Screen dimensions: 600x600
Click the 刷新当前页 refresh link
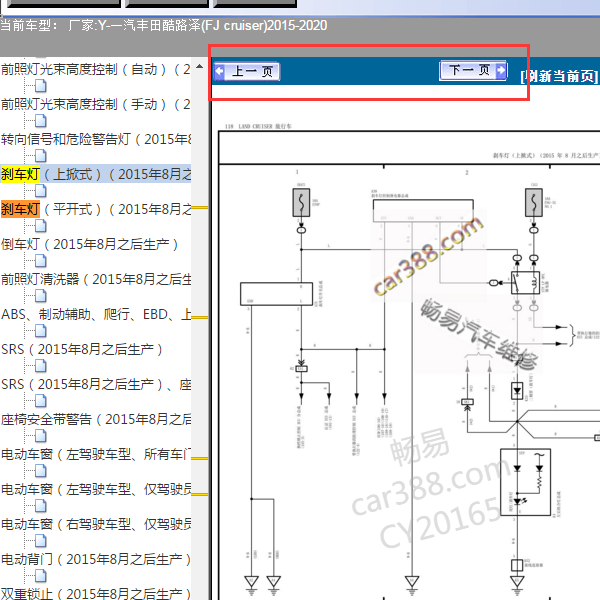tap(559, 76)
